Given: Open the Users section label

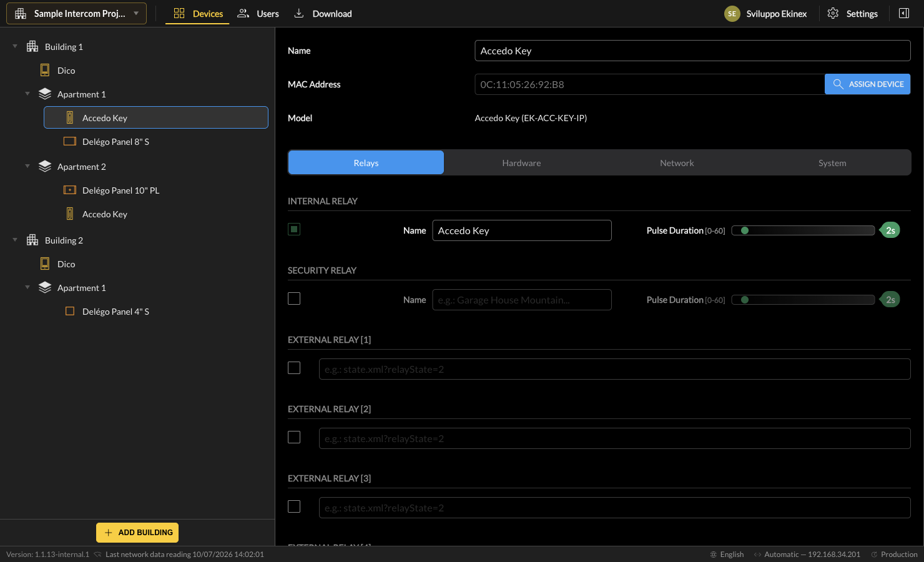Looking at the screenshot, I should tap(268, 14).
